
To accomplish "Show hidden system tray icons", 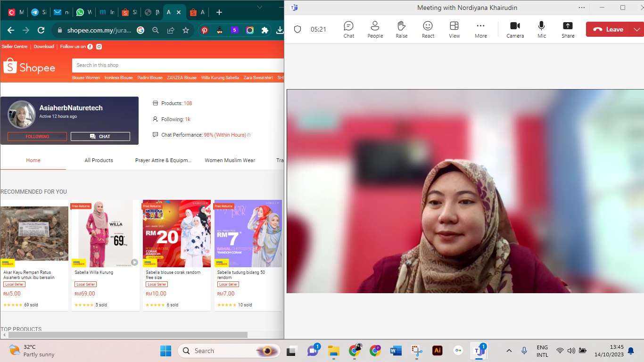I will click(x=509, y=351).
